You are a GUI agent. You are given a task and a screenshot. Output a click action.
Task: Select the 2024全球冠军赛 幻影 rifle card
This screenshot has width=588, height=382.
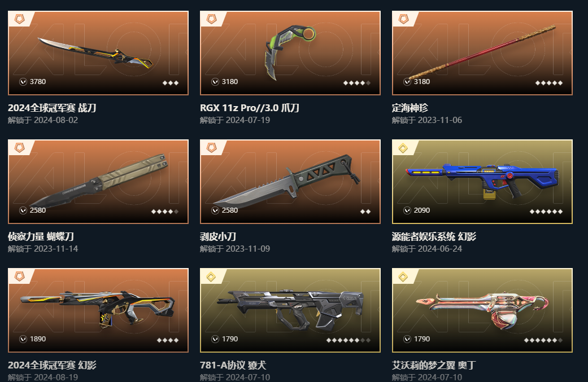coord(98,310)
